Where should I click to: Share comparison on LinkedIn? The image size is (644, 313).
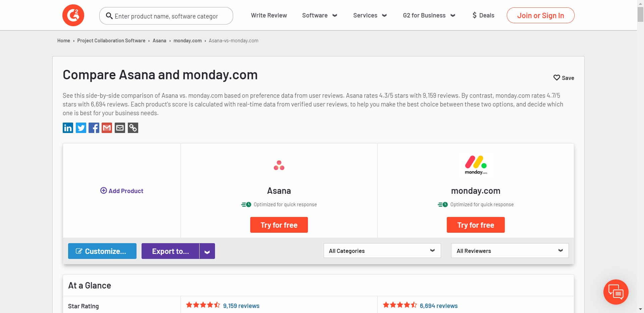68,128
